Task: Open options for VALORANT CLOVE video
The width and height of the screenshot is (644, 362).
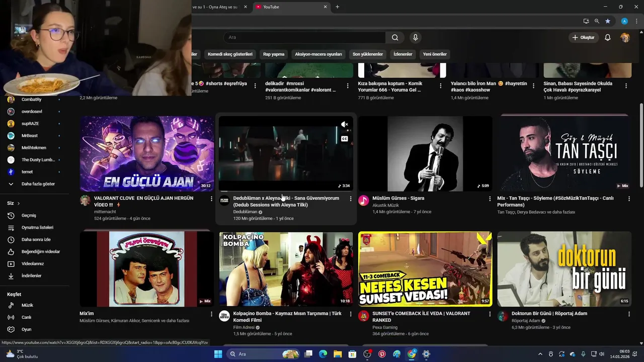Action: 211,199
